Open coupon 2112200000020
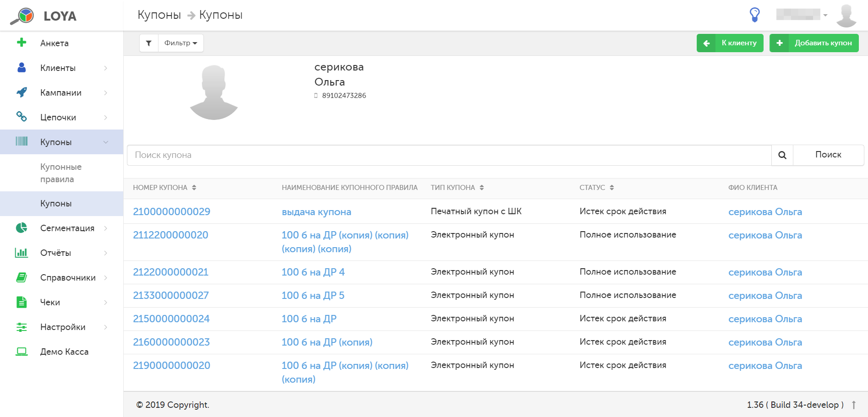Image resolution: width=868 pixels, height=417 pixels. (170, 235)
